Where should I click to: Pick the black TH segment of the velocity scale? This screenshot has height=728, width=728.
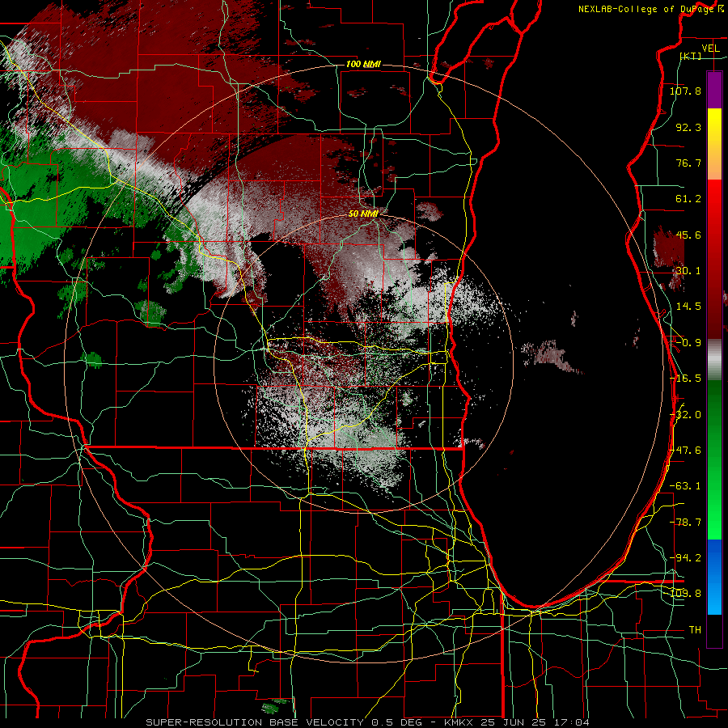pyautogui.click(x=714, y=631)
